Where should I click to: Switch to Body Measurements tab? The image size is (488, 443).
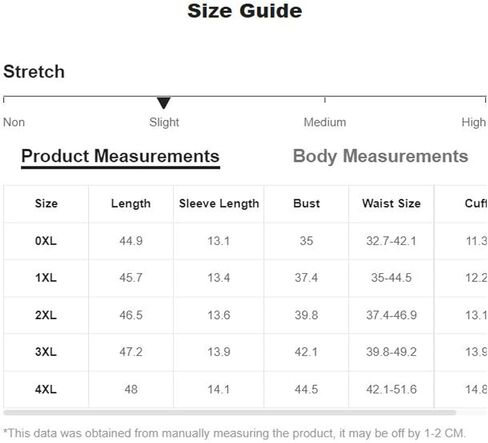point(380,156)
